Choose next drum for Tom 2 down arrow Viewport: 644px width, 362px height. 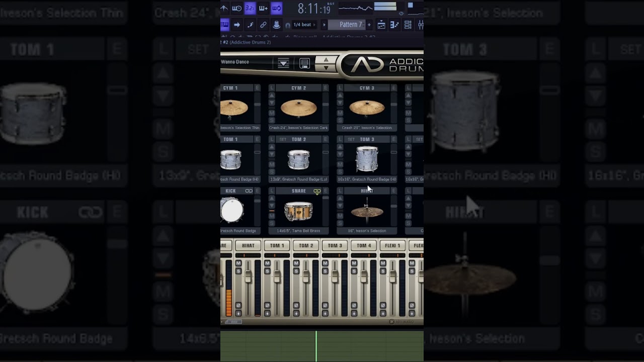(x=272, y=155)
